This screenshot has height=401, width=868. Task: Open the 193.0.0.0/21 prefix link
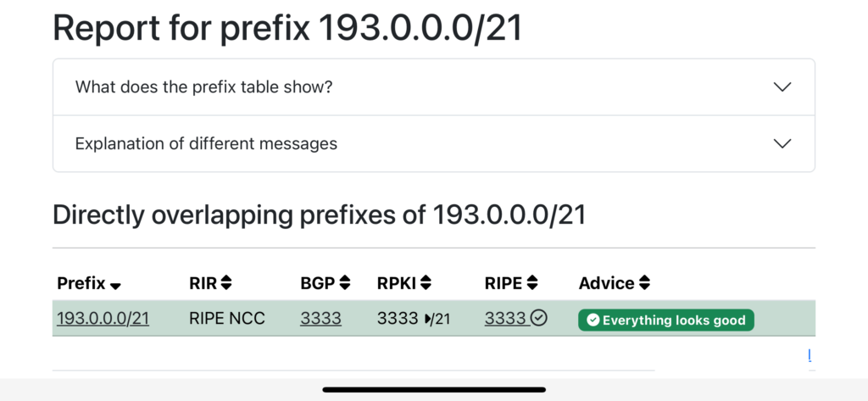tap(103, 318)
